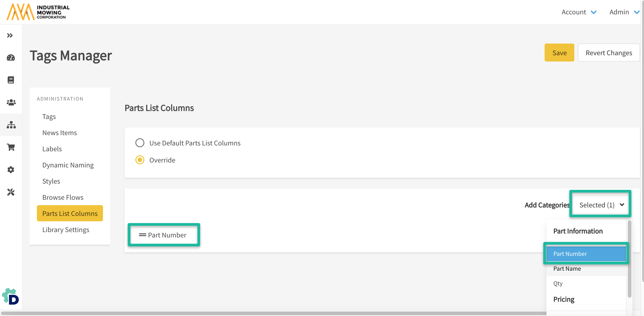Expand the sidebar with double-chevron icon
Viewport: 644px width, 316px height.
(x=10, y=35)
